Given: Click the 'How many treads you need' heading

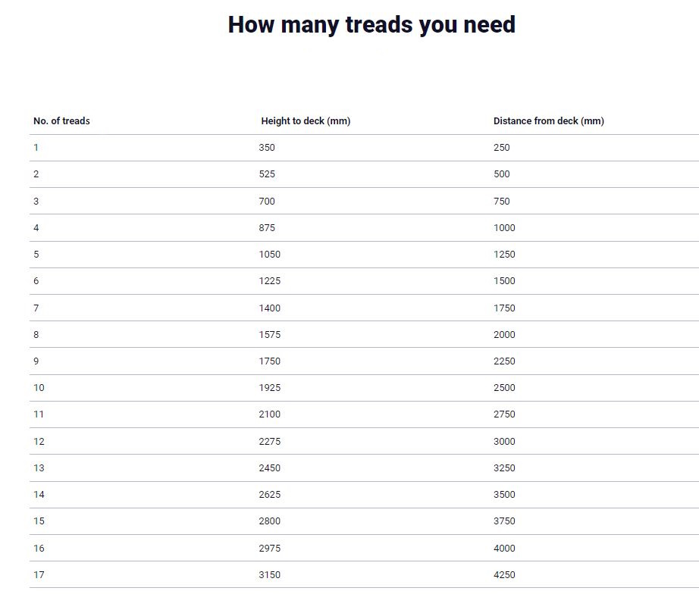Looking at the screenshot, I should coord(371,25).
